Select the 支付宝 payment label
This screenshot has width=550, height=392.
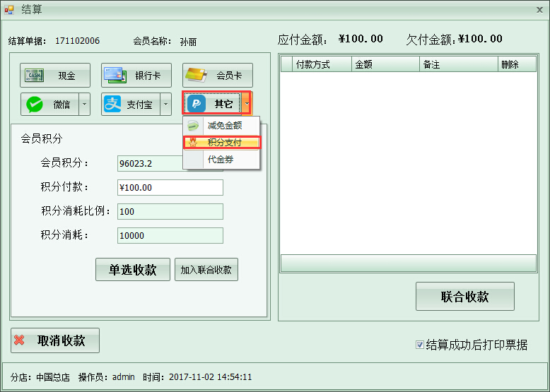pyautogui.click(x=139, y=105)
